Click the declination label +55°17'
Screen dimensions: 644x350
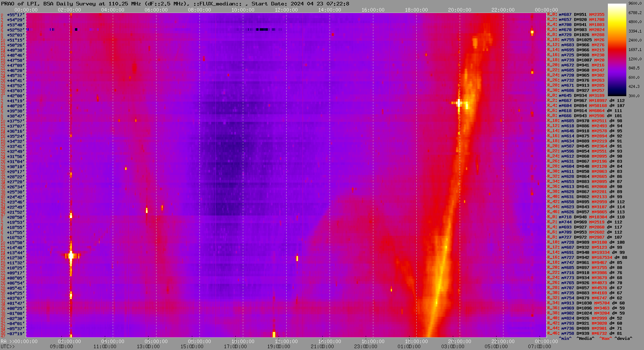tap(16, 15)
